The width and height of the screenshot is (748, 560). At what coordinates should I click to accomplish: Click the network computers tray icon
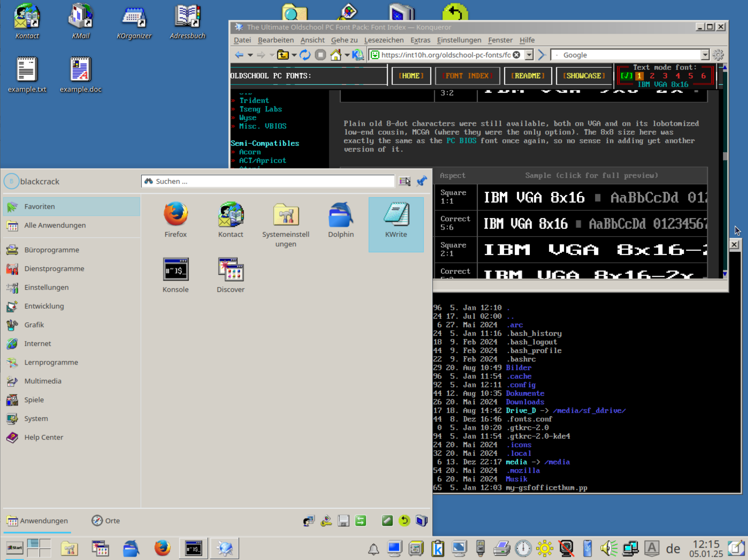[x=630, y=548]
